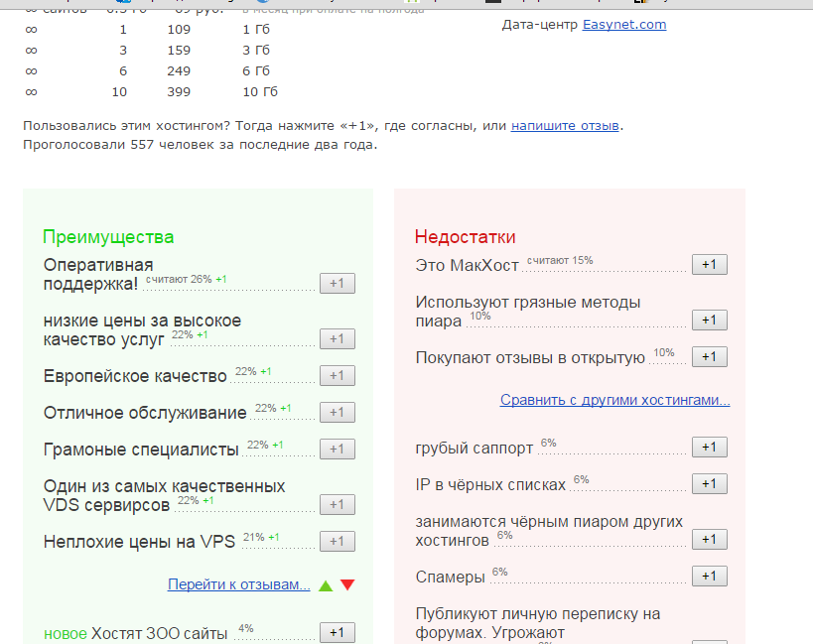This screenshot has height=644, width=813.
Task: Click the red down arrow icon
Action: [x=347, y=584]
